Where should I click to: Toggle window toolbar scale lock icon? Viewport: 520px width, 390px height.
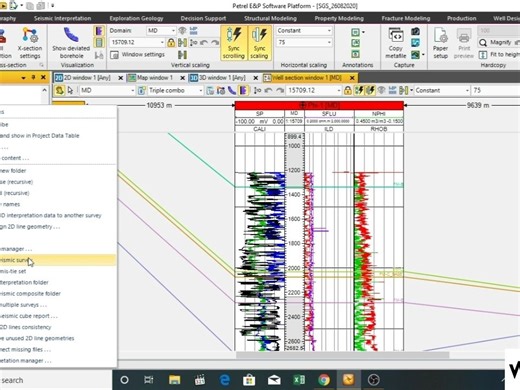coord(347,90)
